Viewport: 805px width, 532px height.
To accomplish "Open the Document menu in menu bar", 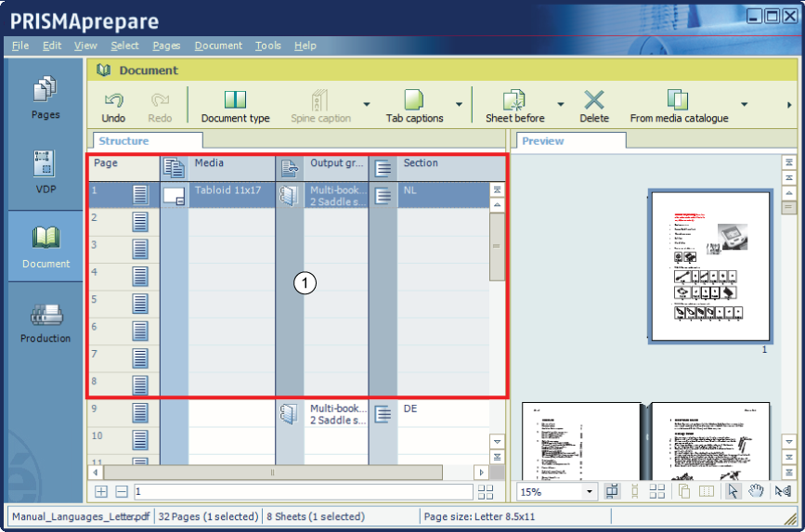I will coord(218,45).
